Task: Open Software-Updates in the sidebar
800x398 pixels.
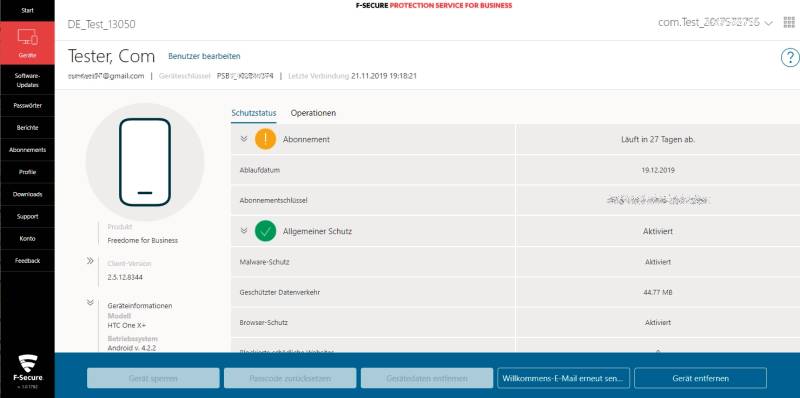Action: point(27,80)
